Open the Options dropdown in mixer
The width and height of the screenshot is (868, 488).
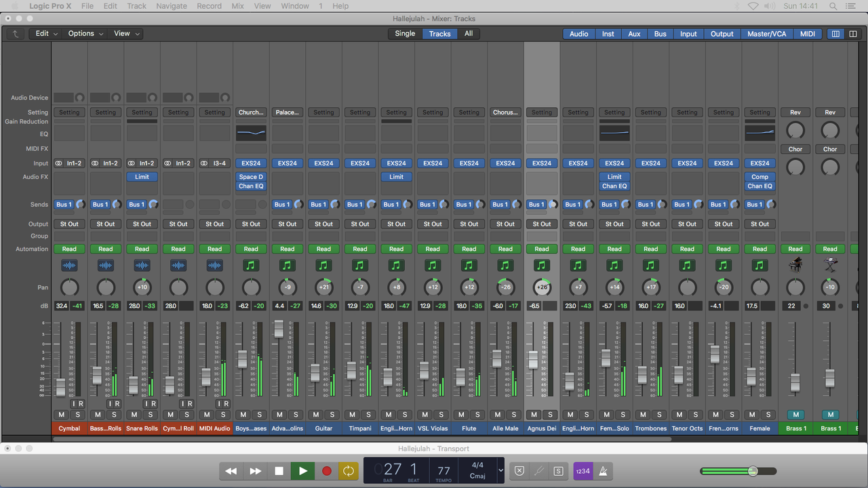(85, 33)
